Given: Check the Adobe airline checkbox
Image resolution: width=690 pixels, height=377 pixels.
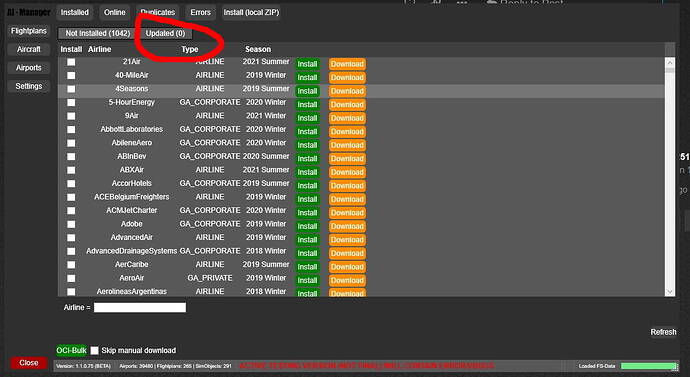Looking at the screenshot, I should tap(71, 224).
